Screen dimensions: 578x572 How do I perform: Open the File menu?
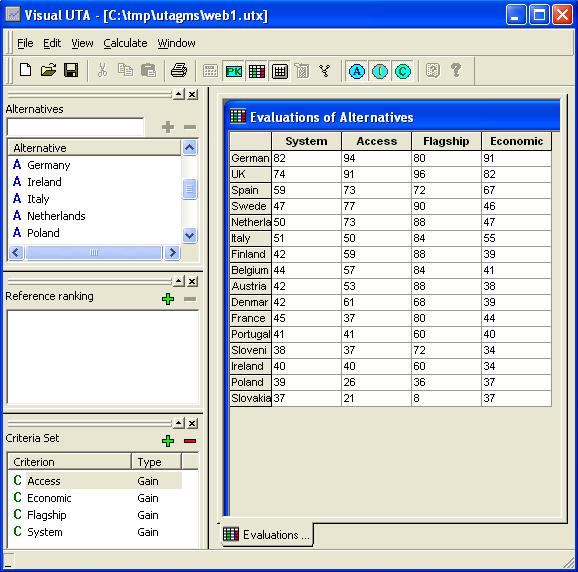tap(25, 43)
